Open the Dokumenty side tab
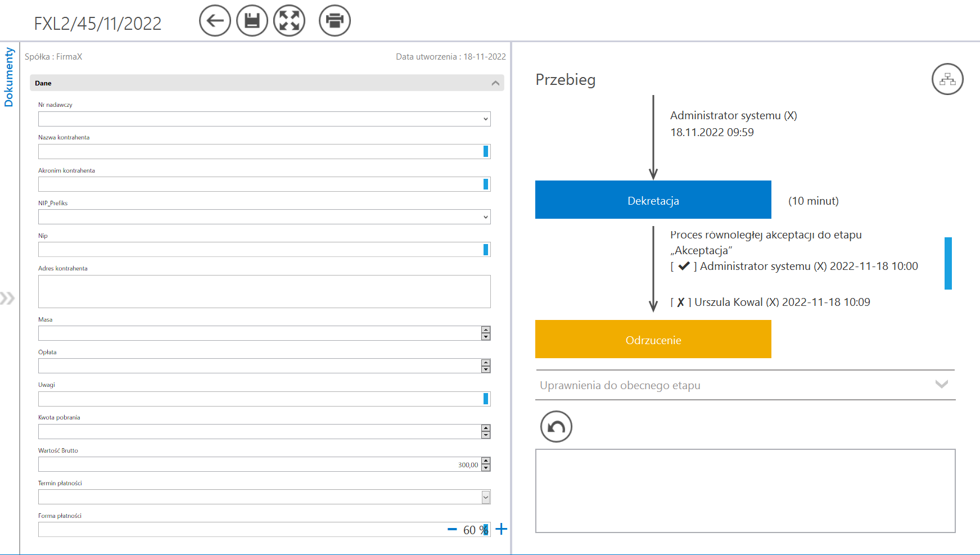The width and height of the screenshot is (980, 555). pyautogui.click(x=8, y=77)
